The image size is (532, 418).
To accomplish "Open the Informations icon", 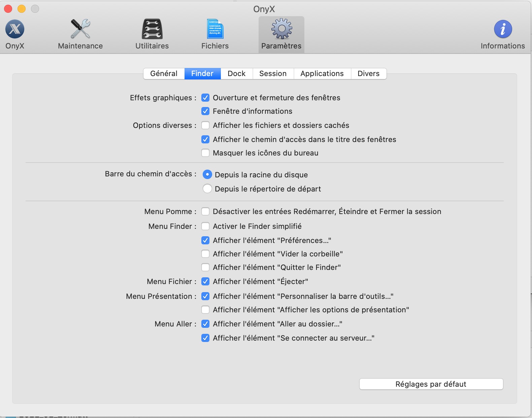I will (503, 29).
